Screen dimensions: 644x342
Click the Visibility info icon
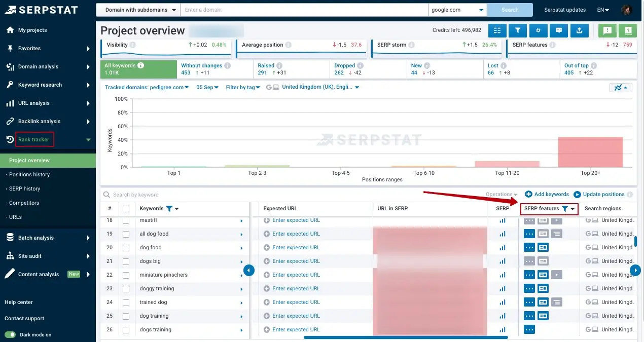tap(133, 45)
